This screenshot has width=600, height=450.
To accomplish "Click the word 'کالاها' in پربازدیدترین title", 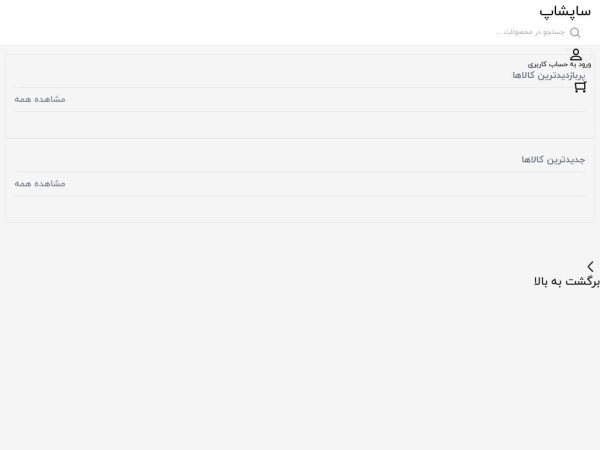I will [x=523, y=75].
